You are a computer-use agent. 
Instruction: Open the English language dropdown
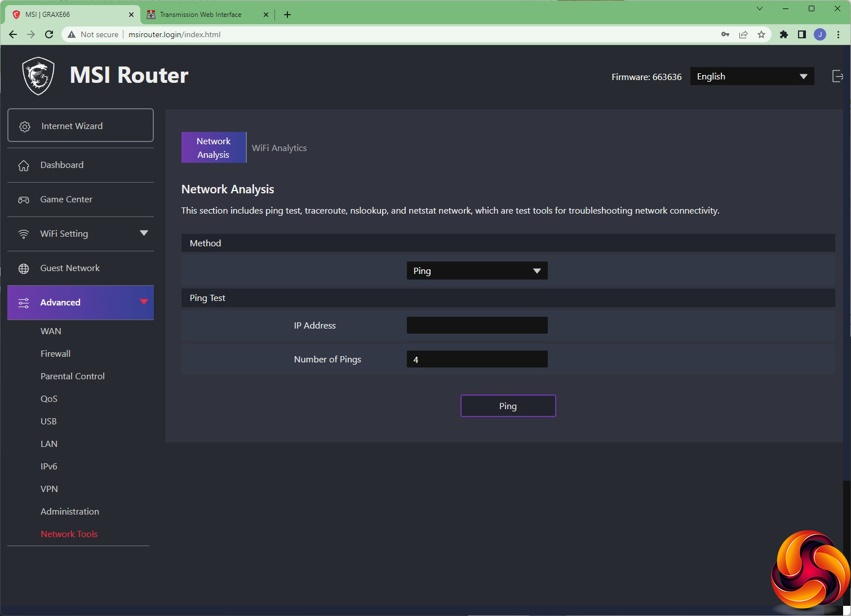click(752, 77)
